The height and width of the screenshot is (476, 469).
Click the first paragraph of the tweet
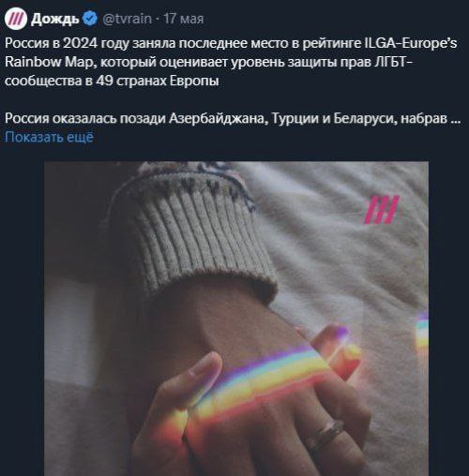coord(231,62)
